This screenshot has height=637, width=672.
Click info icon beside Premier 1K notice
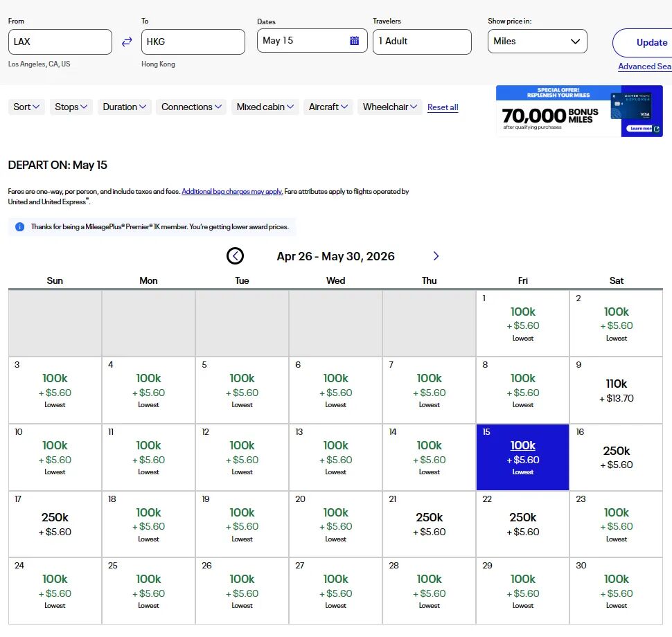click(19, 227)
